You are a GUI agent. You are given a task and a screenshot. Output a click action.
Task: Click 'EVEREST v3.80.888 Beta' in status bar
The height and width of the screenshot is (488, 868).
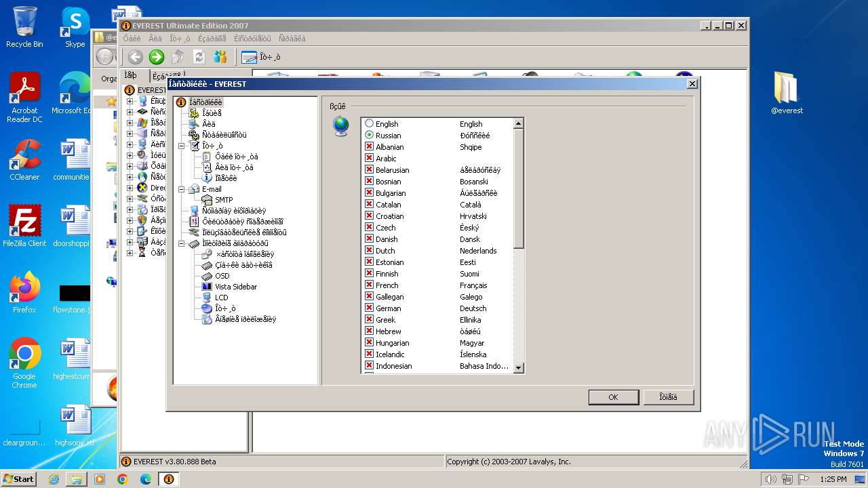174,462
